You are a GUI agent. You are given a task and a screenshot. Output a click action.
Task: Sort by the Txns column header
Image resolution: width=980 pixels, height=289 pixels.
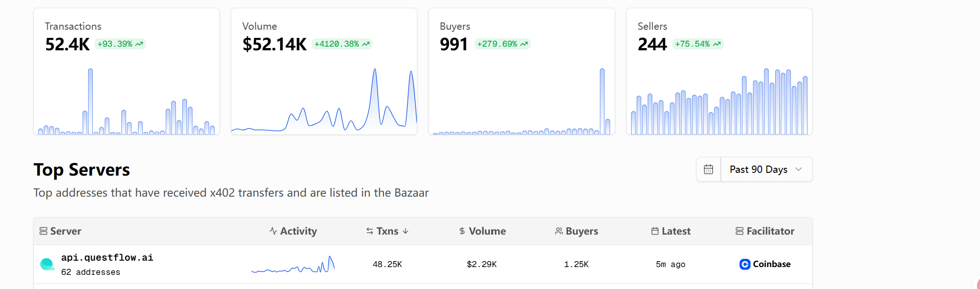click(x=387, y=231)
